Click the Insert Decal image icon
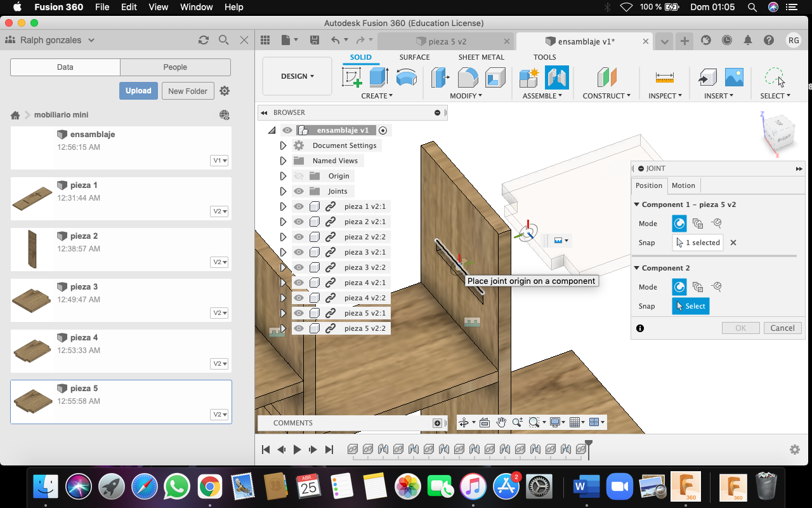 (x=734, y=77)
